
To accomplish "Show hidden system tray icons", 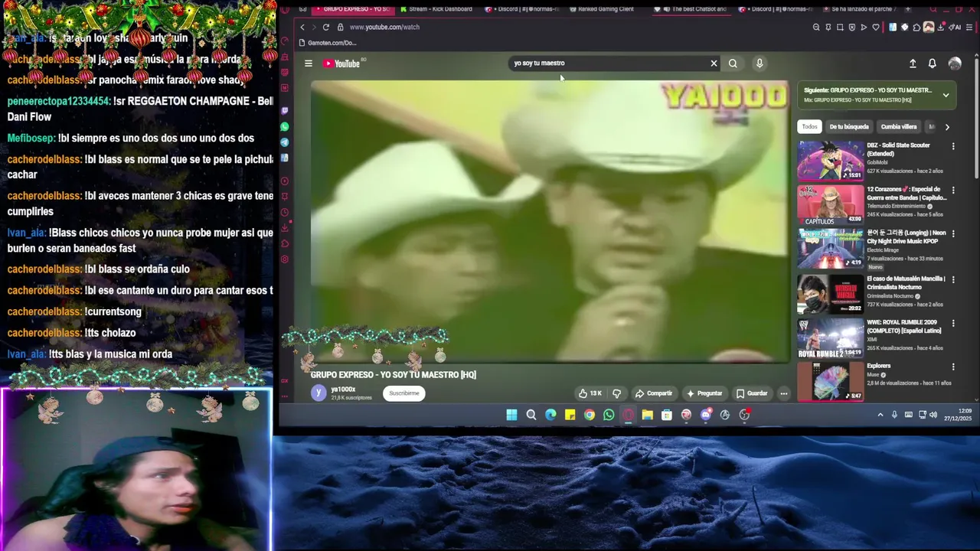I will [x=880, y=415].
